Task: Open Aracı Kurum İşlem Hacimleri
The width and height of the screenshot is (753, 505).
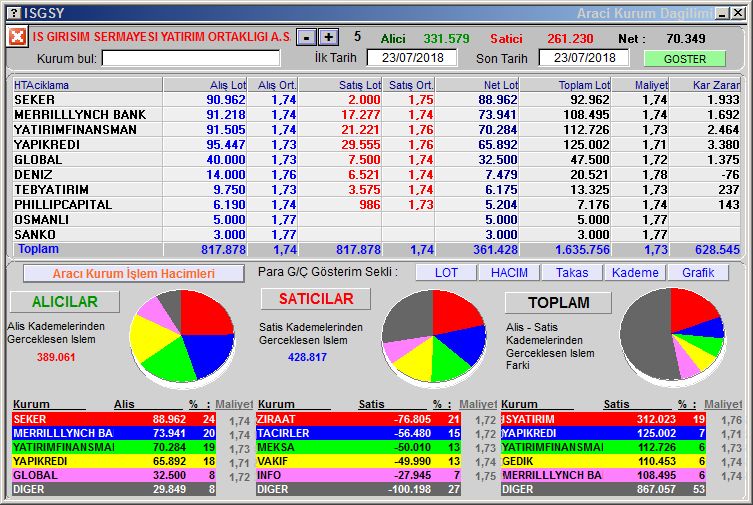Action: click(134, 274)
